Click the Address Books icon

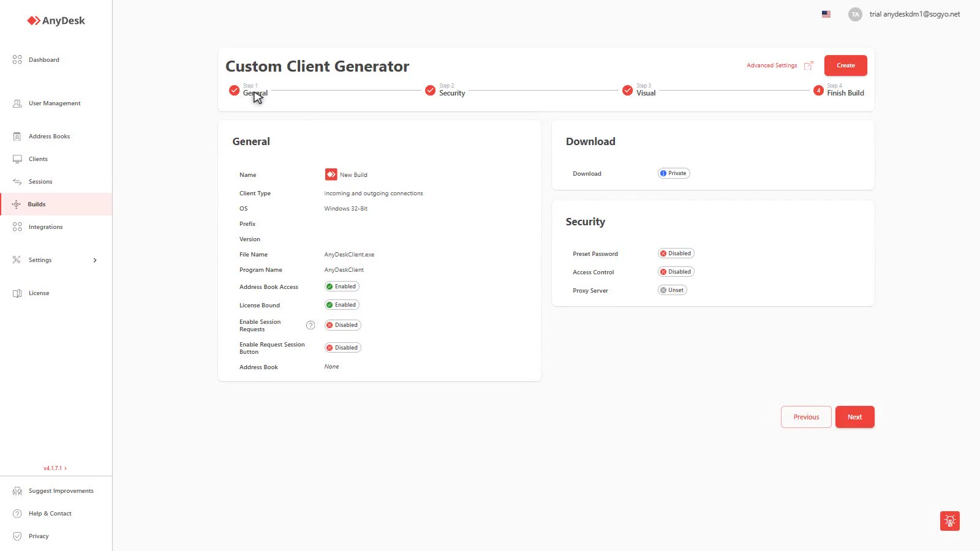(17, 137)
